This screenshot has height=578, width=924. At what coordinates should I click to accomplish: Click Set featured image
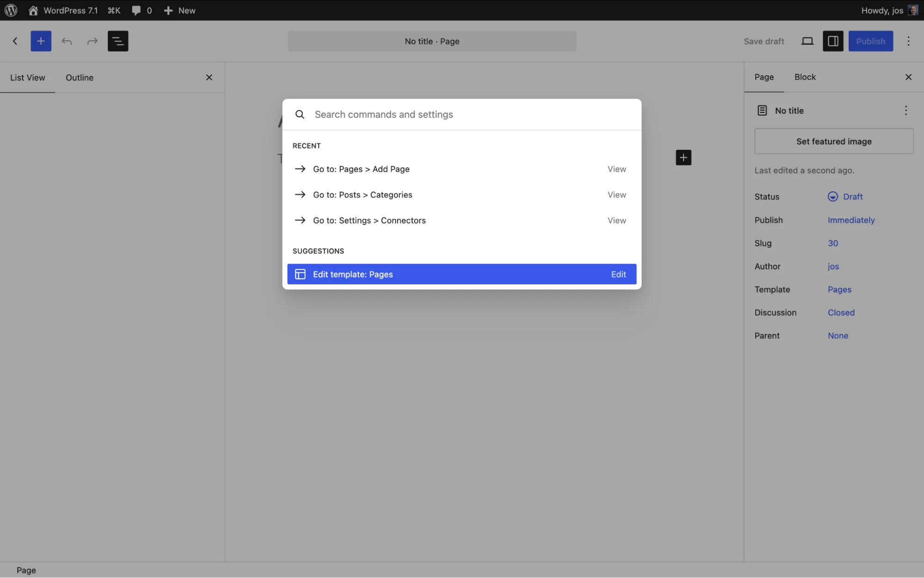(834, 141)
